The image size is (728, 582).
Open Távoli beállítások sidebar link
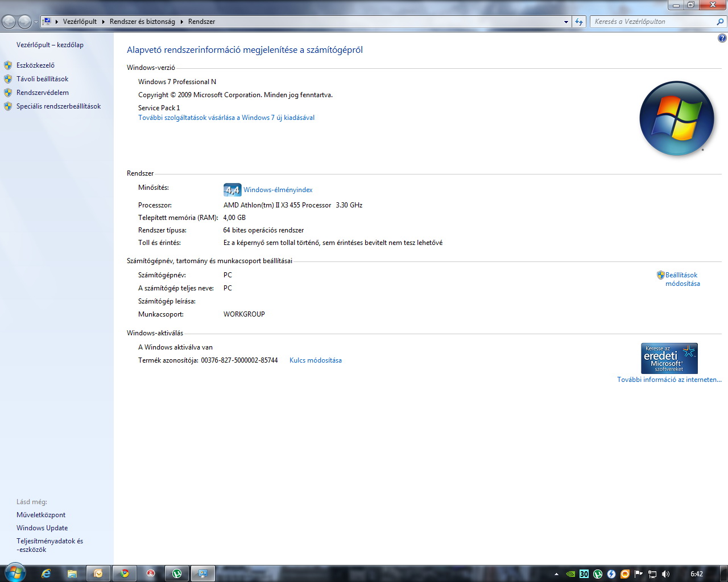point(42,79)
